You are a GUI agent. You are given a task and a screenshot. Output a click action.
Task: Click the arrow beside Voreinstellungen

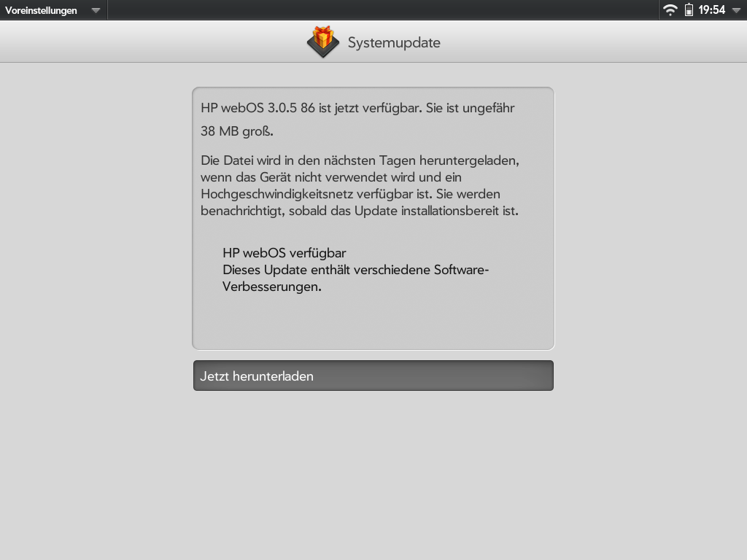pos(96,10)
